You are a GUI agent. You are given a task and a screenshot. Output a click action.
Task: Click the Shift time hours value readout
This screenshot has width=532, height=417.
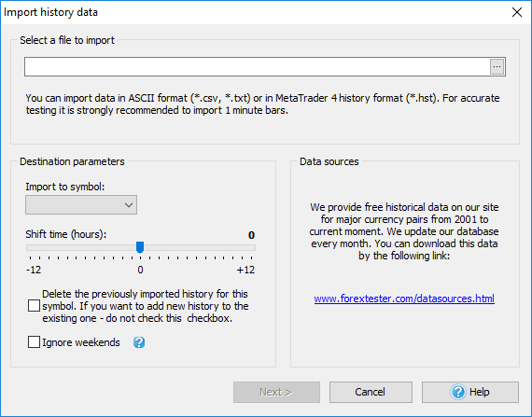[251, 235]
